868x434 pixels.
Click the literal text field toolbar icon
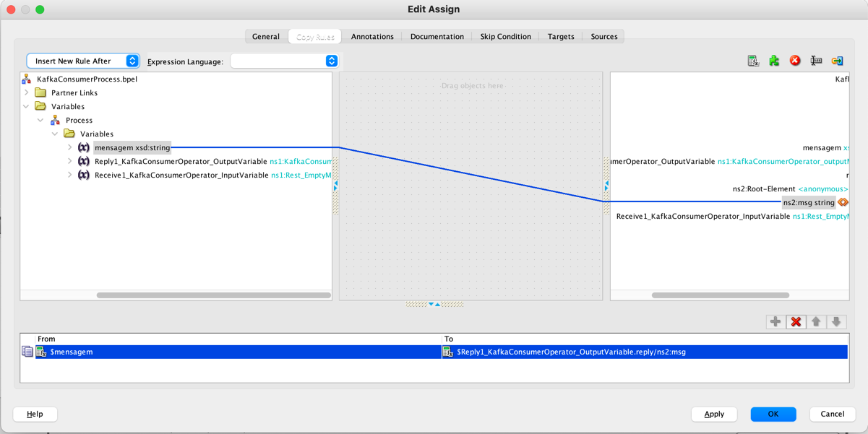[816, 61]
